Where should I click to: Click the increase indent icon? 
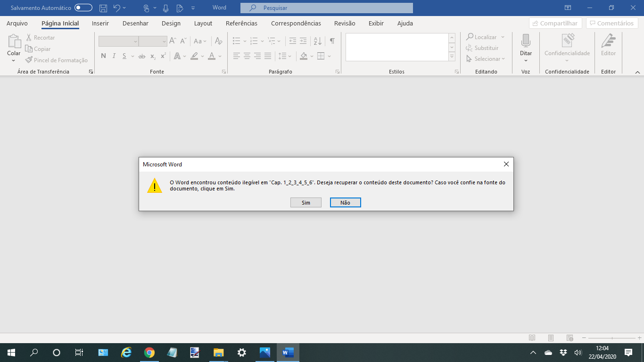303,41
